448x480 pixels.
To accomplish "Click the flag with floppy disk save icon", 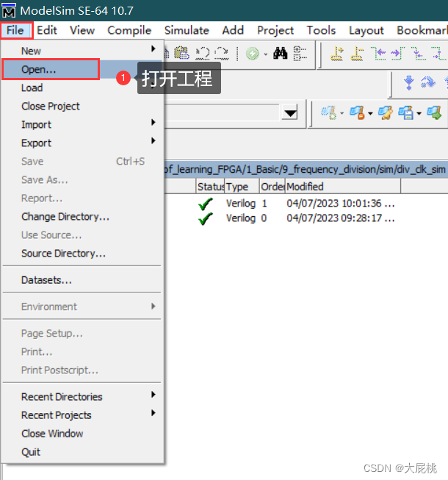I will click(406, 112).
